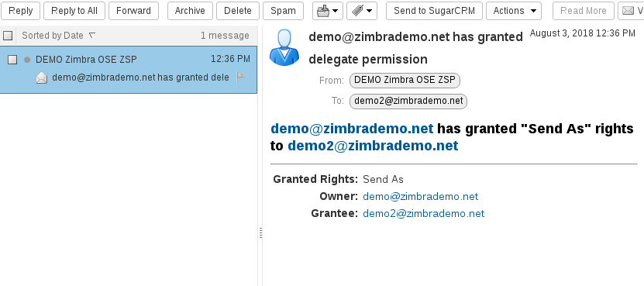Click the Send to SugarCRM button
This screenshot has width=644, height=286.
click(x=435, y=11)
